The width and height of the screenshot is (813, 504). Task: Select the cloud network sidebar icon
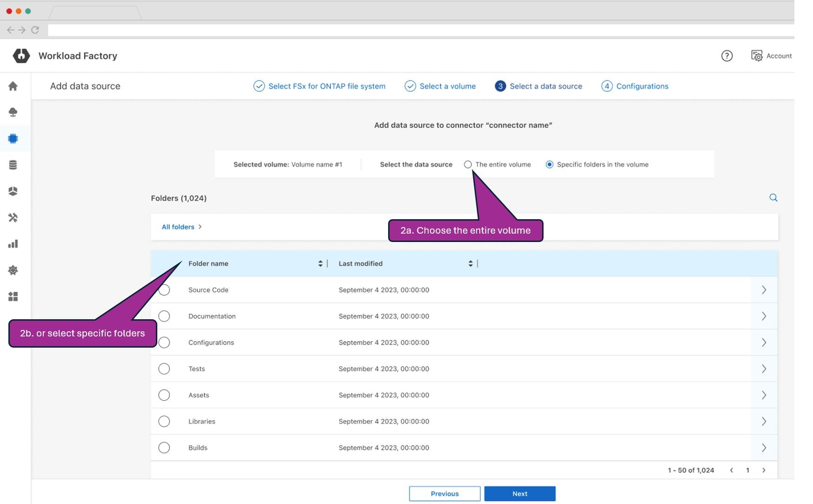click(13, 112)
